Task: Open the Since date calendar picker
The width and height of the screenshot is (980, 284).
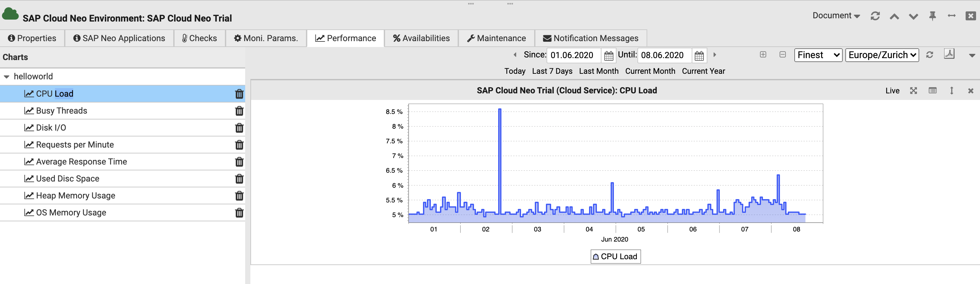Action: point(609,55)
